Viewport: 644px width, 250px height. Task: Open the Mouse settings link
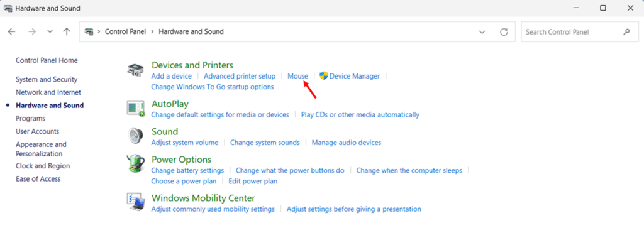297,76
